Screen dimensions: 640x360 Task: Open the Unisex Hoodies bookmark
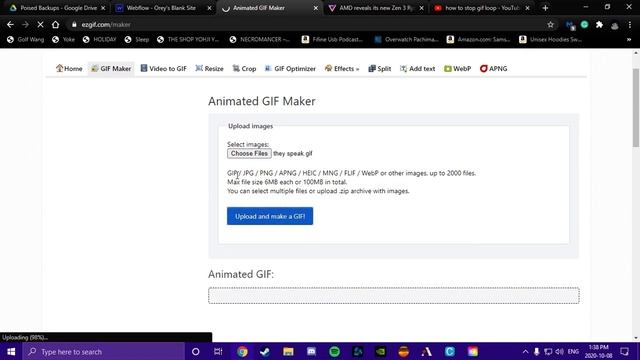point(551,40)
